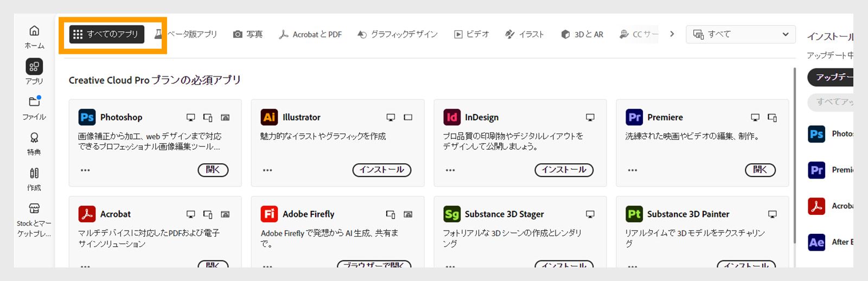The width and height of the screenshot is (868, 281).
Task: Click Photoshop web platform icon
Action: [225, 117]
